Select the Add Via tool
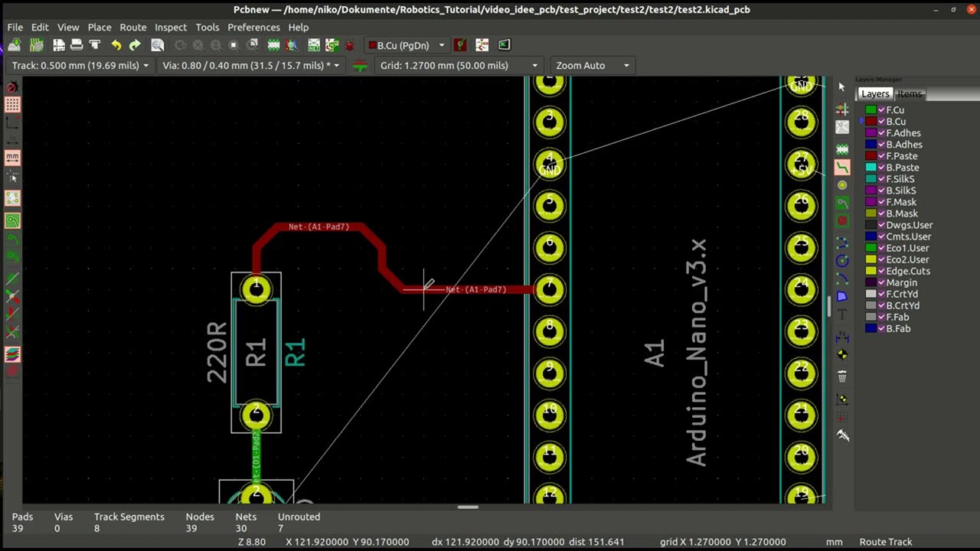This screenshot has width=980, height=551. (842, 185)
